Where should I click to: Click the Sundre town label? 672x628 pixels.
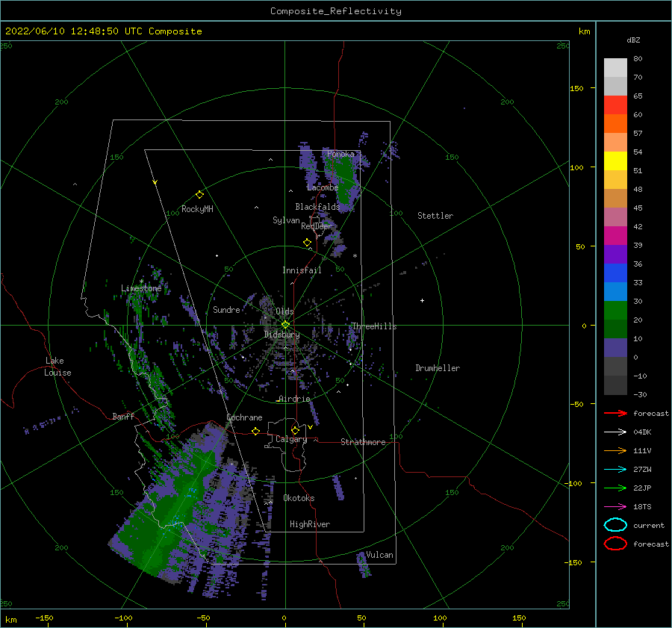pyautogui.click(x=226, y=309)
